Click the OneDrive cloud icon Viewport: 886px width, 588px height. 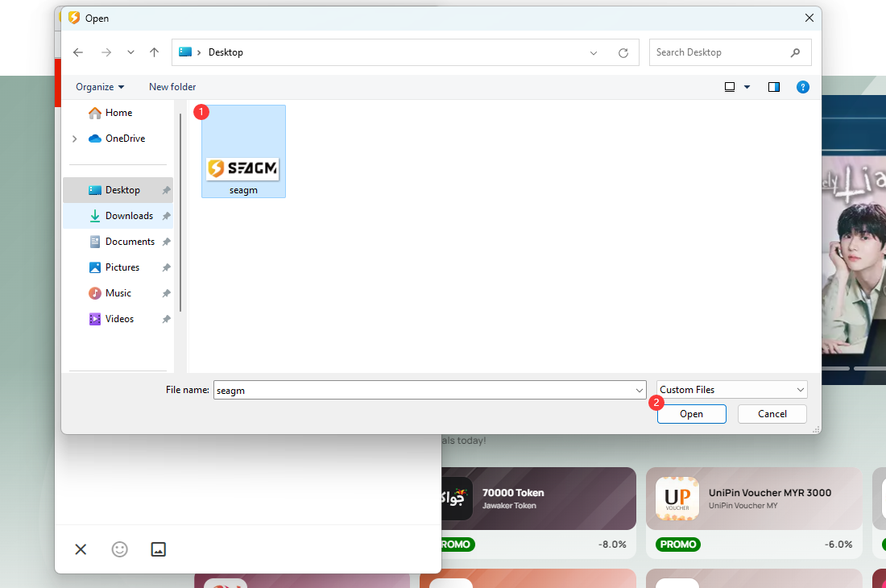tap(95, 139)
